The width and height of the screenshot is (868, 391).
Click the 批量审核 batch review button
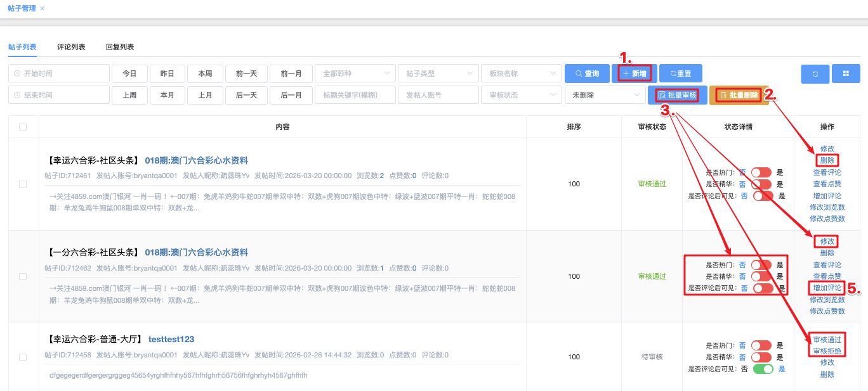click(x=678, y=95)
